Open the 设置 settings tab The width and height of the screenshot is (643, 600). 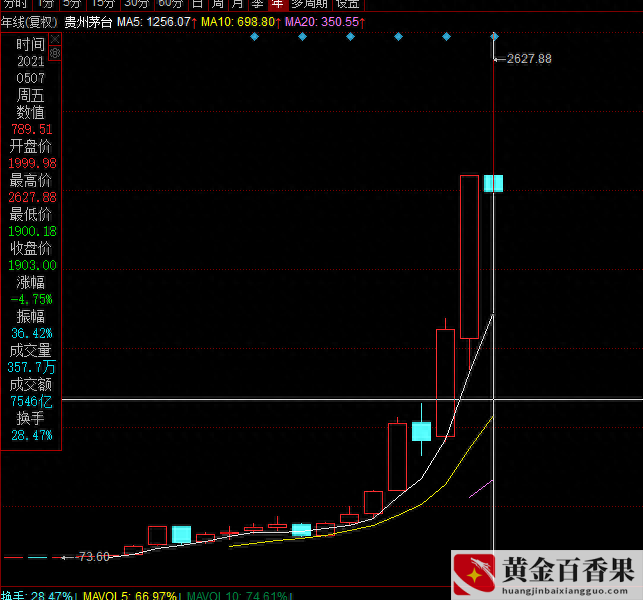pos(348,4)
